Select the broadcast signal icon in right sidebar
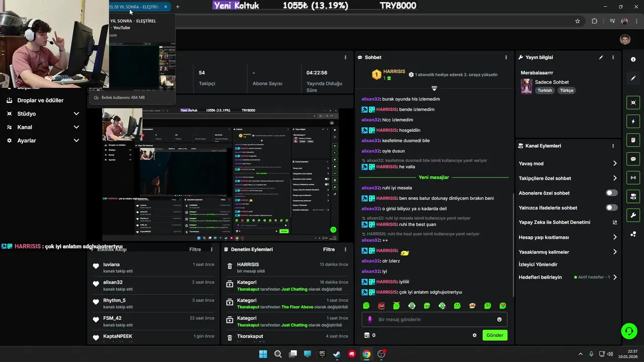644x362 pixels. pyautogui.click(x=633, y=177)
